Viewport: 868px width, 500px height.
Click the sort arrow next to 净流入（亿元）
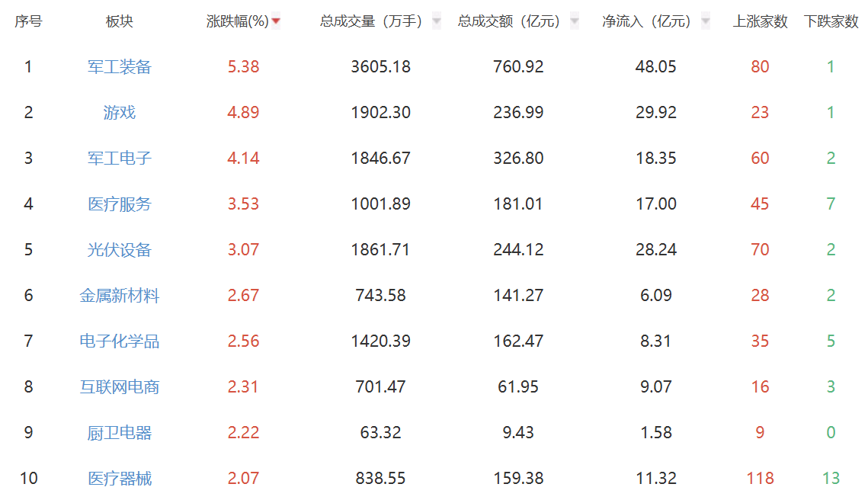click(706, 21)
